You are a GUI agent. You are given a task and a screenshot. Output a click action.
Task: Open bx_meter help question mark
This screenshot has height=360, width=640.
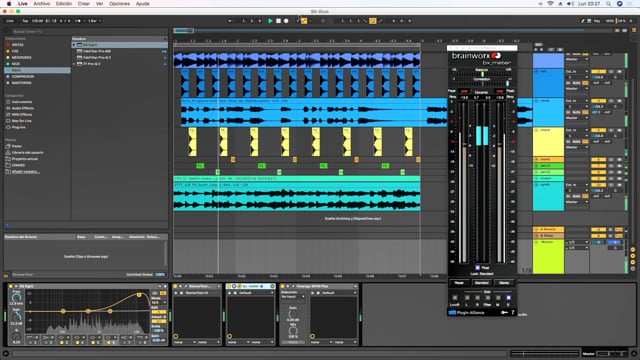point(513,313)
